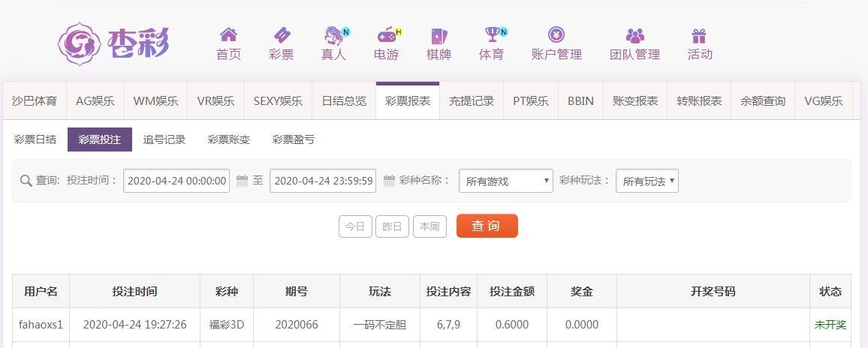
Task: Click the bet amount 0.6000
Action: tap(512, 324)
